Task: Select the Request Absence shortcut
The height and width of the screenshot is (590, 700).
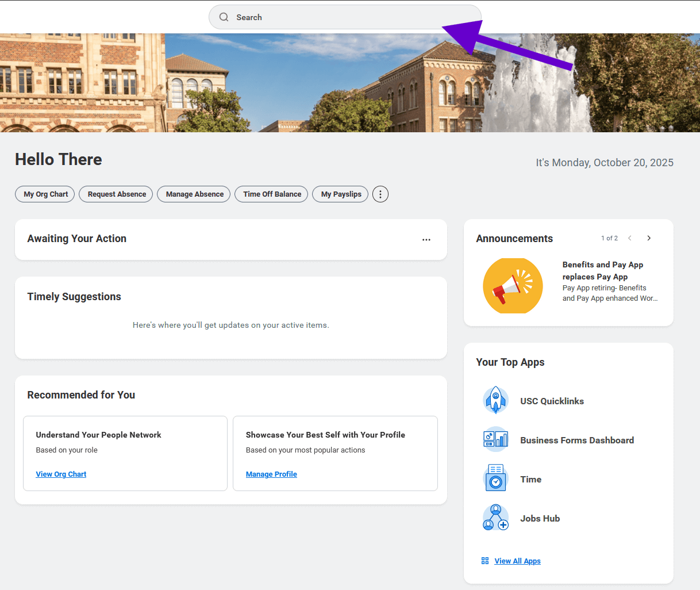Action: [x=117, y=194]
